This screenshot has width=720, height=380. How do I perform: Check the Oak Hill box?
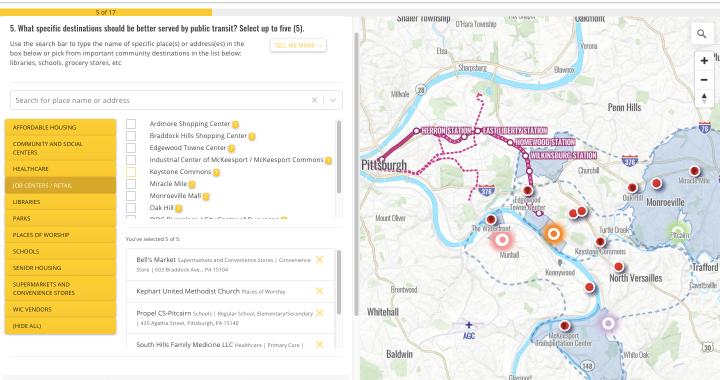pyautogui.click(x=131, y=207)
